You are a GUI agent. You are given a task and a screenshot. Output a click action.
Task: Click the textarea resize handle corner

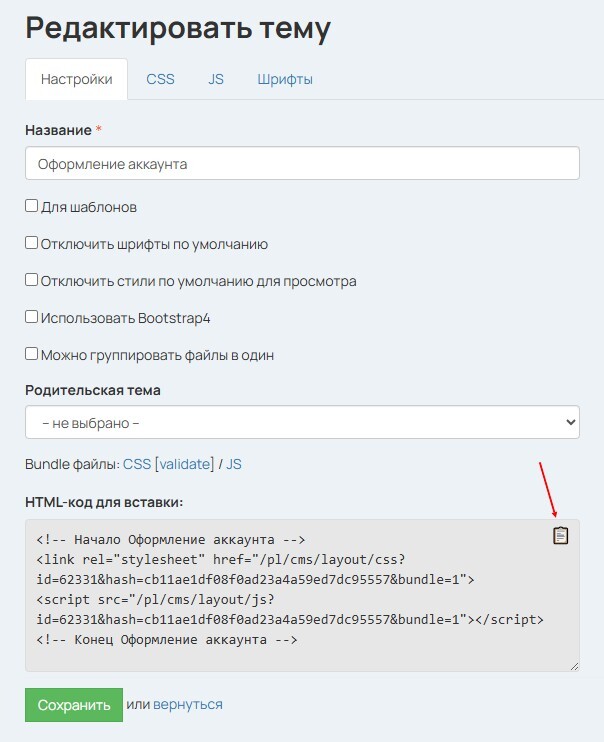574,666
